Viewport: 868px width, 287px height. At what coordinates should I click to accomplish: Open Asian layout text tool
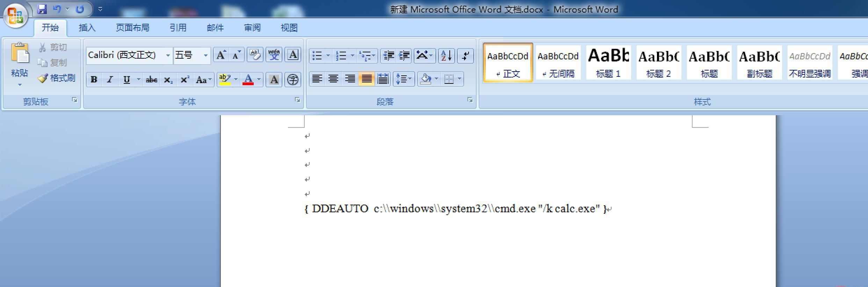[x=425, y=56]
